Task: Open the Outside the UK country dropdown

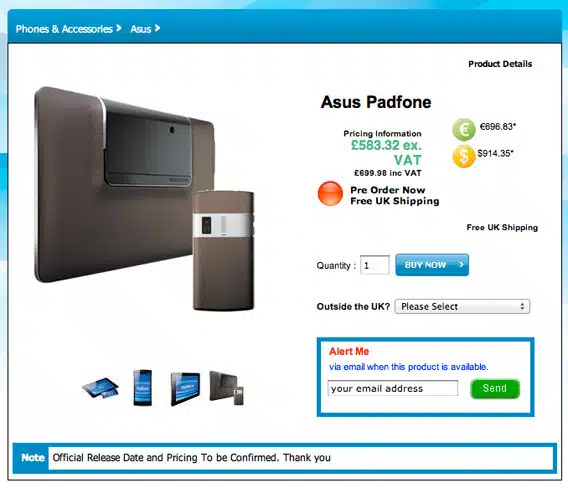Action: click(462, 306)
